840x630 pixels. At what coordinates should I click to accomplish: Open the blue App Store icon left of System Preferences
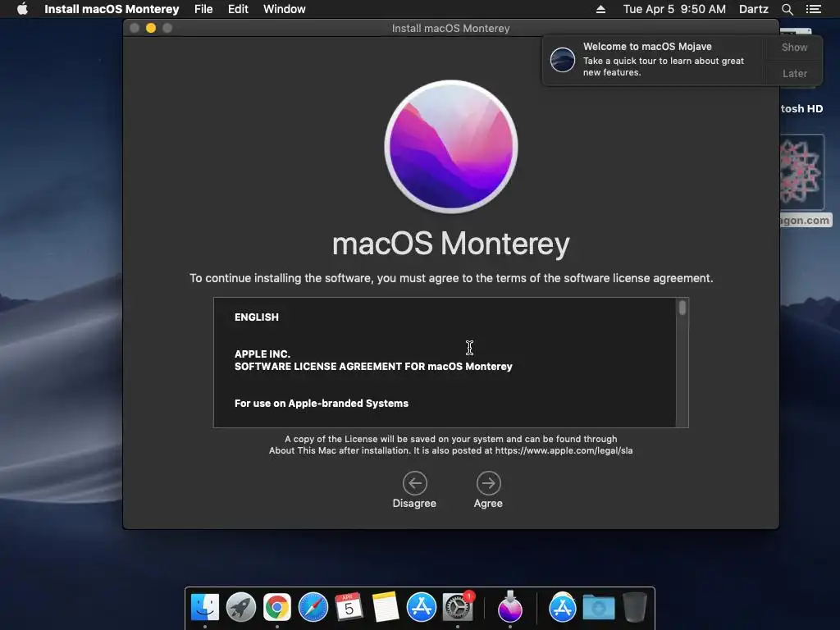point(421,607)
